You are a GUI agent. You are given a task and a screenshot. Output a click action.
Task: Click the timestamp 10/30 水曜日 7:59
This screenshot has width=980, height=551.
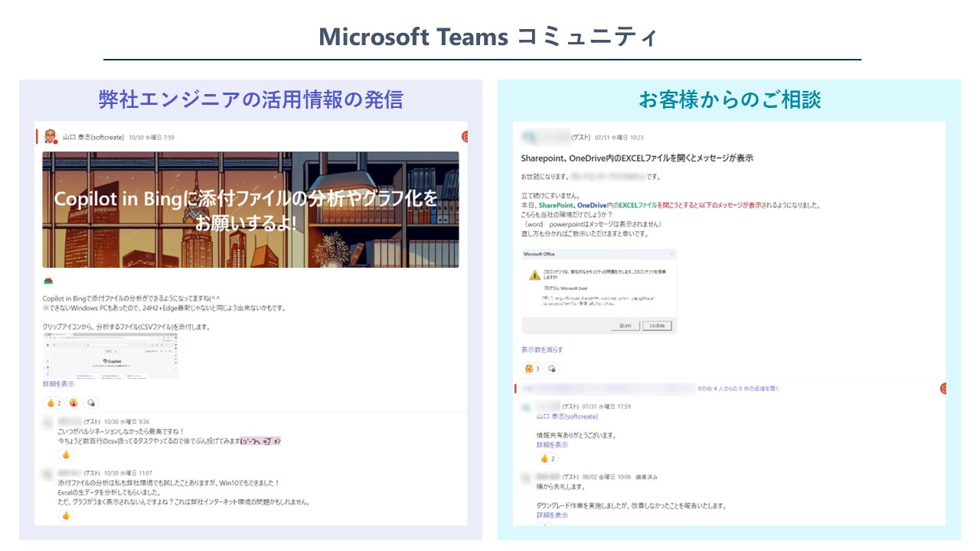(x=152, y=138)
